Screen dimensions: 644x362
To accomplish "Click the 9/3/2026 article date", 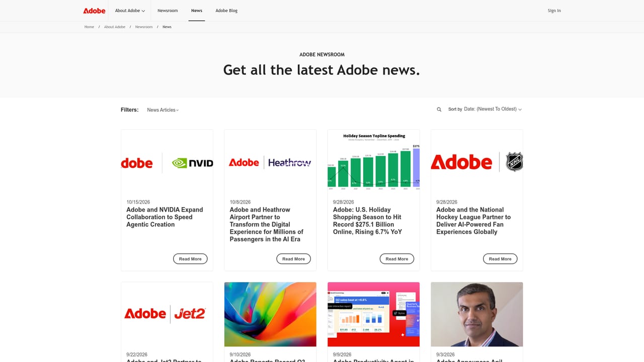I will [445, 354].
